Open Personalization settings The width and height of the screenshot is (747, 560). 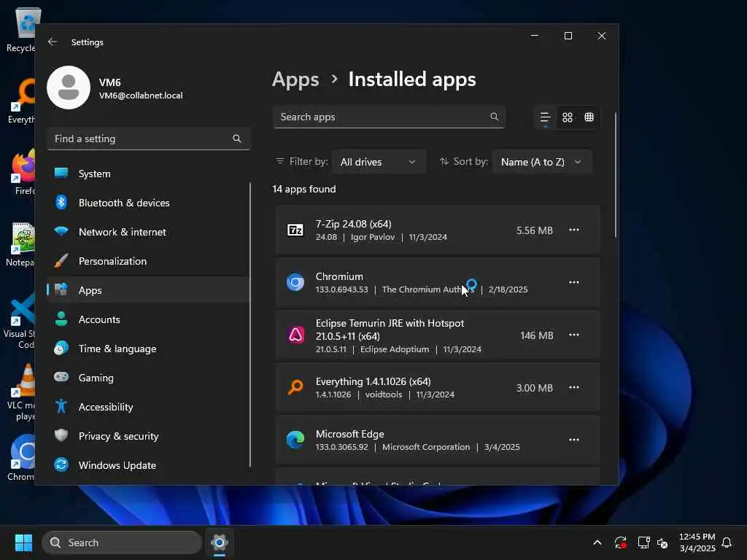click(147, 261)
